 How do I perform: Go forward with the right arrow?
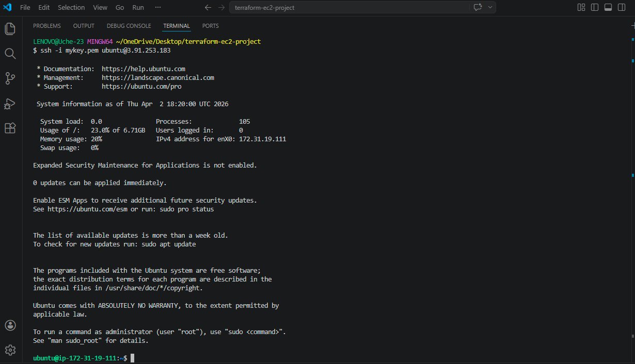point(221,7)
